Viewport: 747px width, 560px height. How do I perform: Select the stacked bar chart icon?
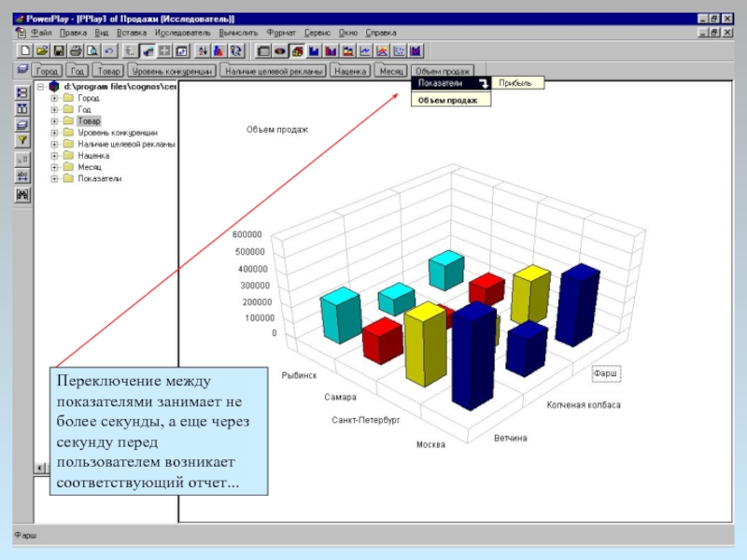[x=347, y=51]
